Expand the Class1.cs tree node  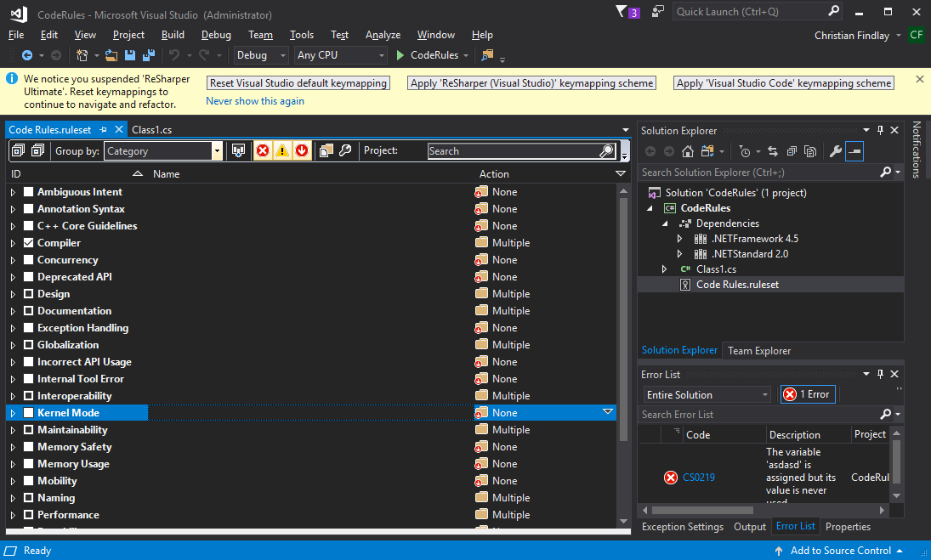pos(664,269)
